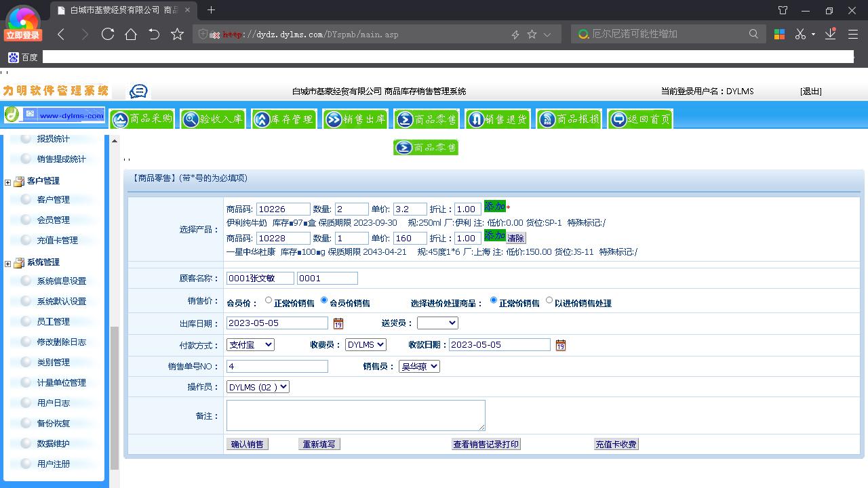This screenshot has height=488, width=868.
Task: Click the 查看销售记录打印 button
Action: (486, 445)
